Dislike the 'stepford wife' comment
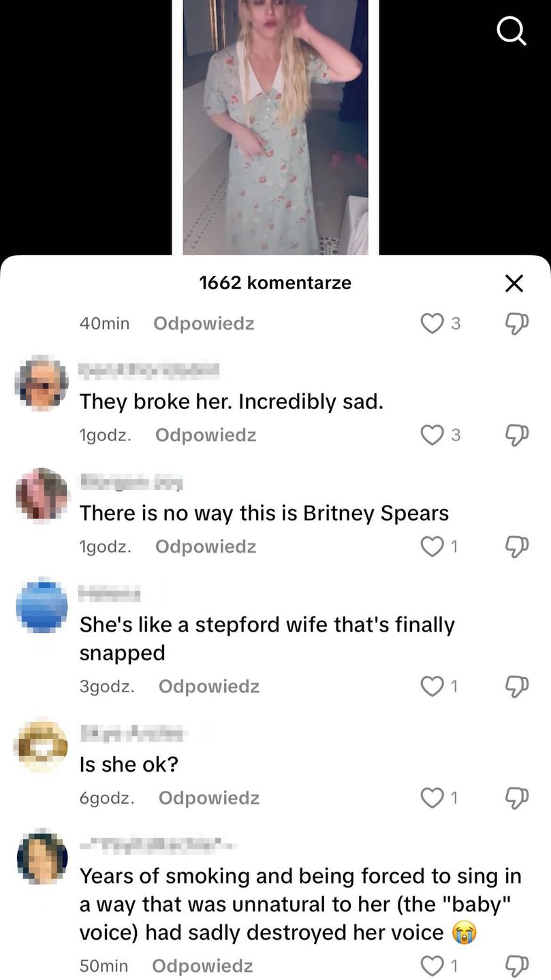This screenshot has width=551, height=980. [x=516, y=686]
